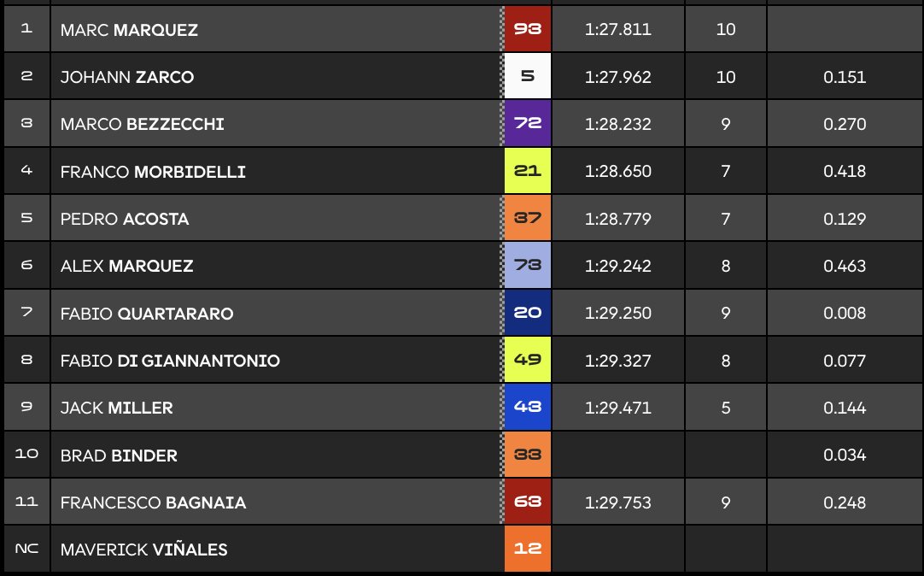Select the white number 5 badge

[528, 77]
